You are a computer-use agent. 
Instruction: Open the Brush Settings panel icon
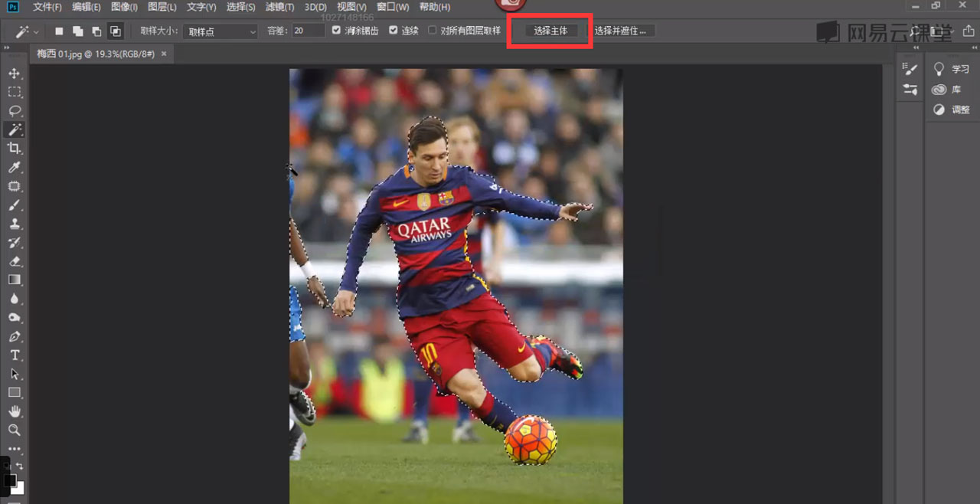[x=910, y=69]
